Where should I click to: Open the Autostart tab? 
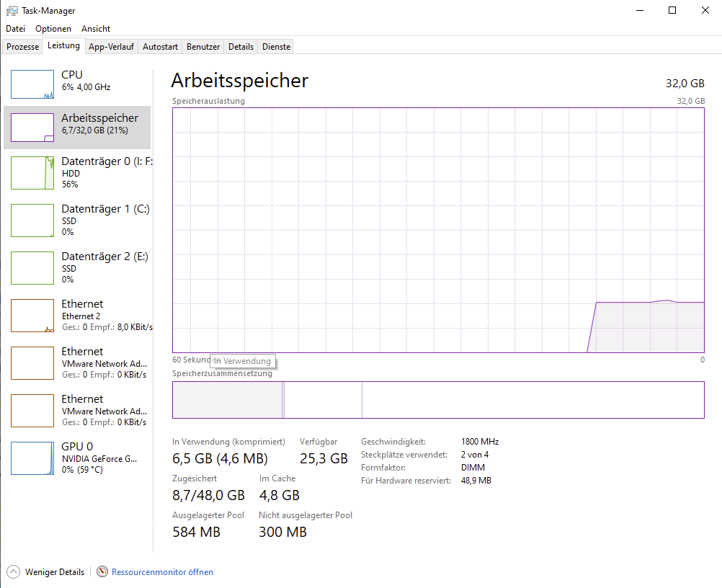point(160,47)
